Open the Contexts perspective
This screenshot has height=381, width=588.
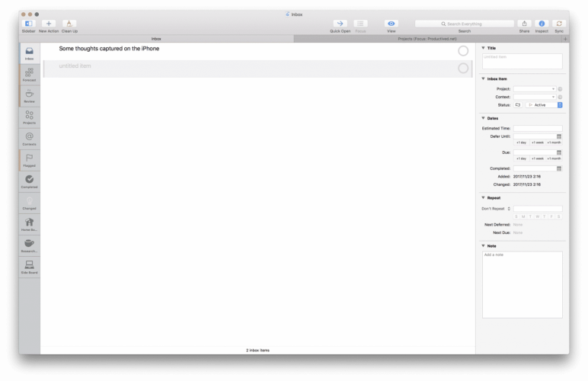pos(29,139)
